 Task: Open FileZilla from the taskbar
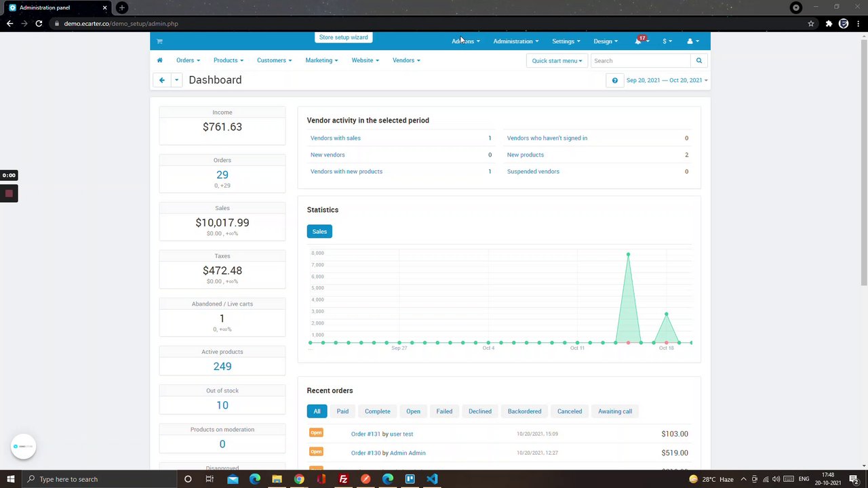343,479
